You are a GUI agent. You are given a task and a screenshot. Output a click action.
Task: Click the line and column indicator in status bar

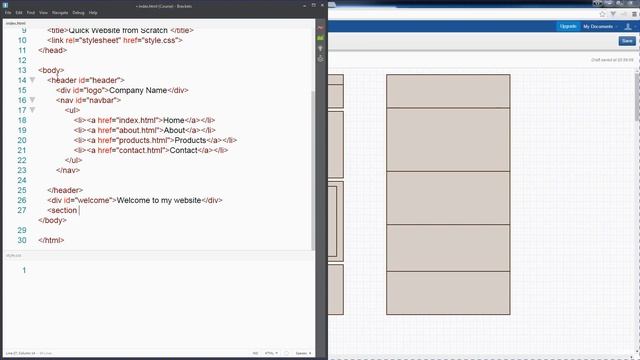coord(21,353)
